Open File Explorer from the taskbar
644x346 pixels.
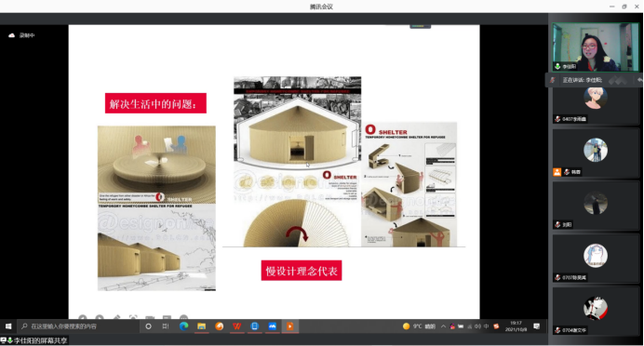click(201, 326)
